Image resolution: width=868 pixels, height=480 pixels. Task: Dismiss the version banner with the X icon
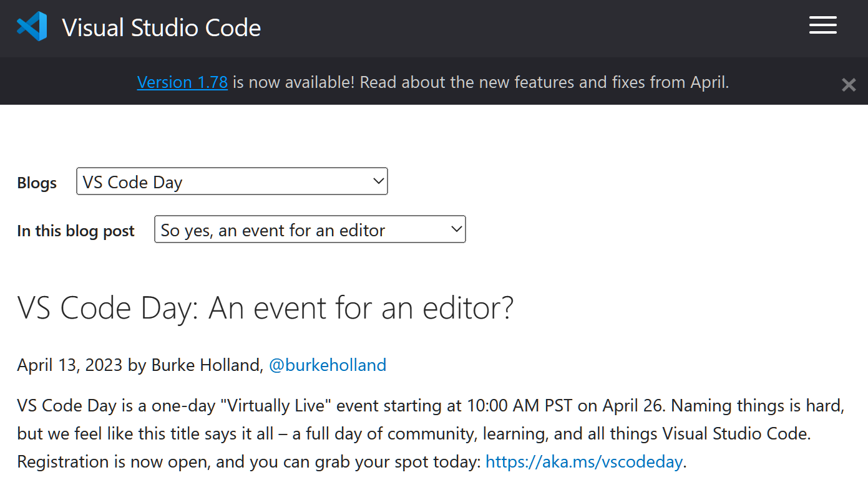pos(849,84)
